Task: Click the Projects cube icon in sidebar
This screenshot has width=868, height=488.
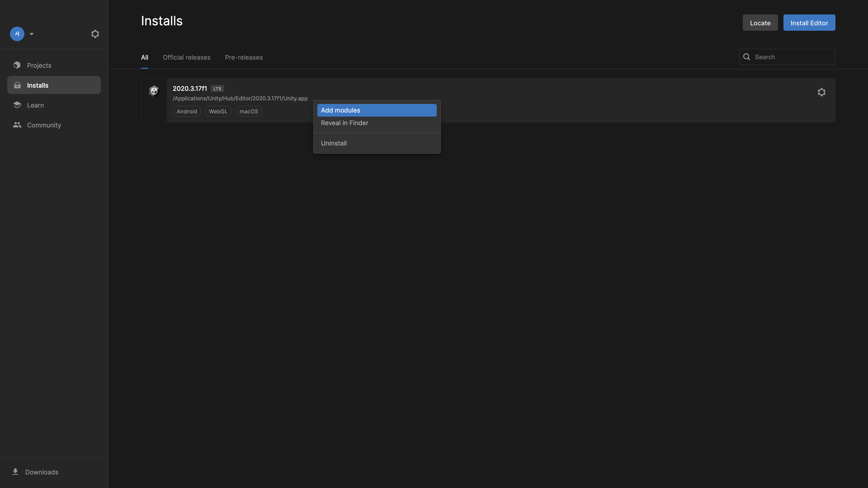Action: pyautogui.click(x=17, y=65)
